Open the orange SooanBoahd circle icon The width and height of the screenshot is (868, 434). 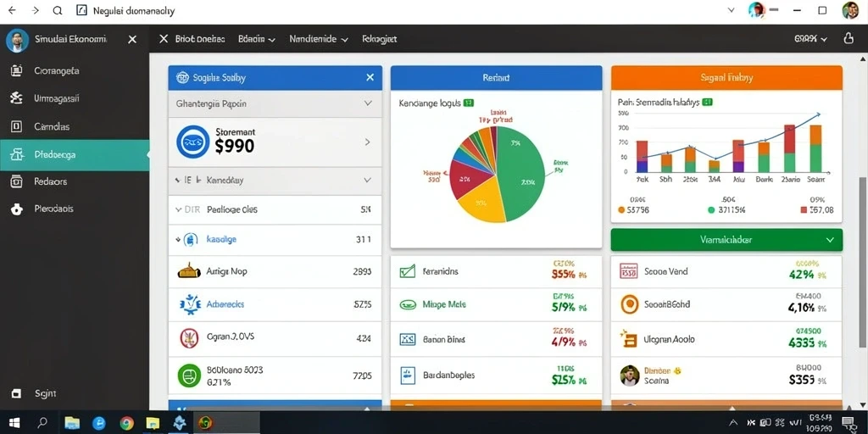point(630,304)
